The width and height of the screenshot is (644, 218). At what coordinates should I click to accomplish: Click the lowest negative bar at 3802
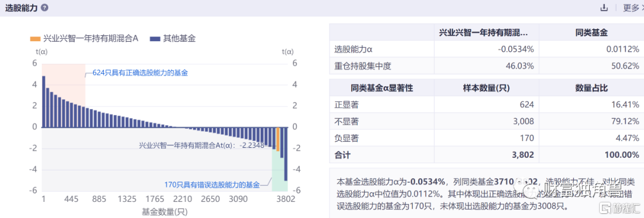tap(286, 154)
